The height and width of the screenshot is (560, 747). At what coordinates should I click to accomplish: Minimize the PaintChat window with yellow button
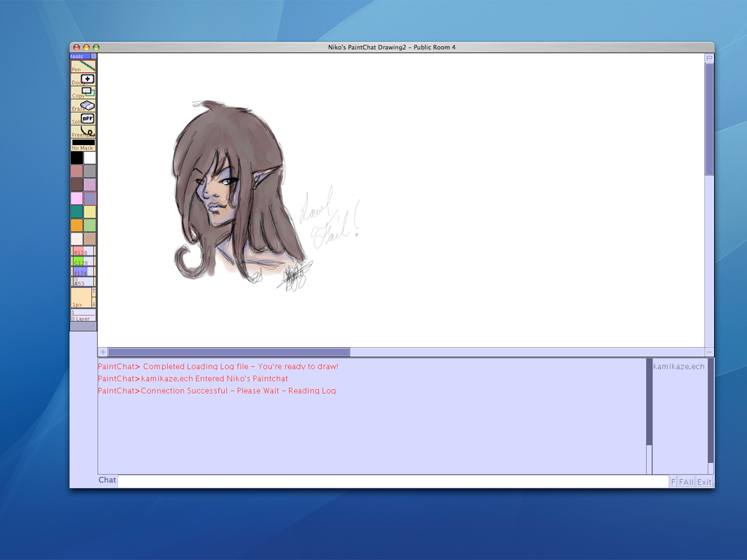86,47
